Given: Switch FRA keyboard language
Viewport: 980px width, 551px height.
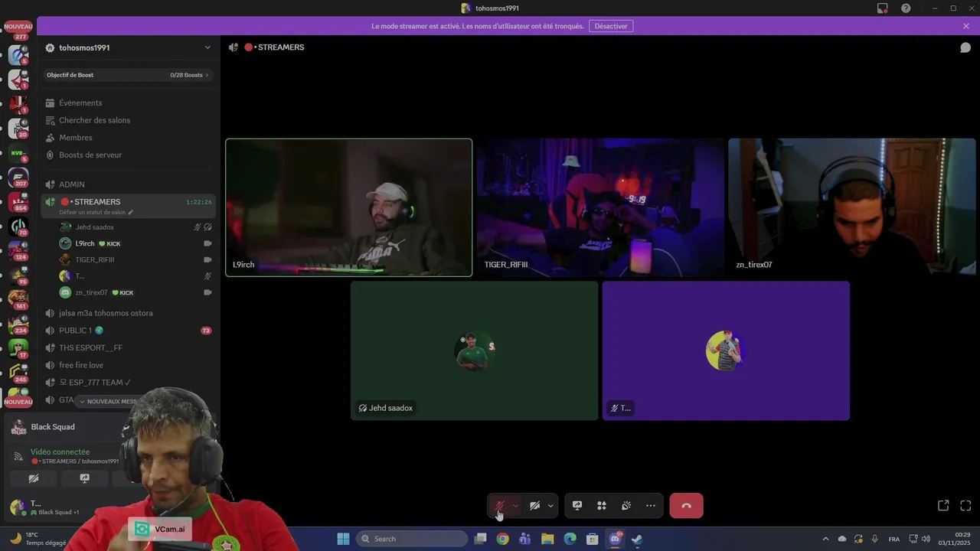Looking at the screenshot, I should coord(894,539).
